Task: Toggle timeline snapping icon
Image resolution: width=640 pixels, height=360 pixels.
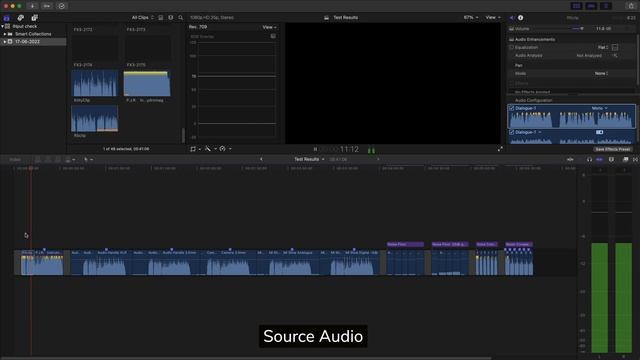Action: pyautogui.click(x=599, y=160)
